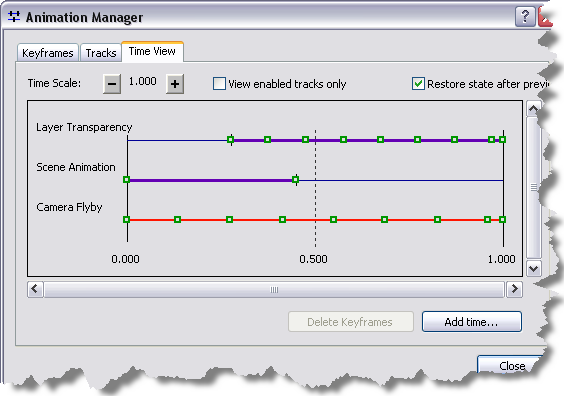Open the dialog help question mark button
Image resolution: width=564 pixels, height=396 pixels.
point(525,17)
